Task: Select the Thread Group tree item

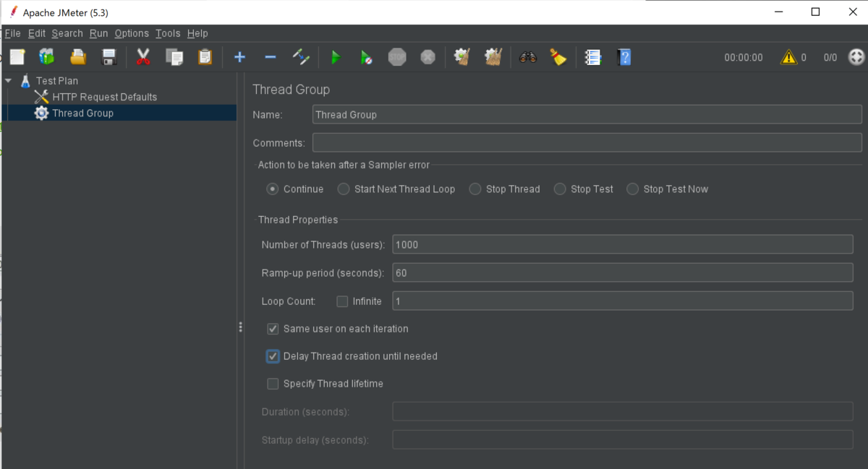Action: point(83,113)
